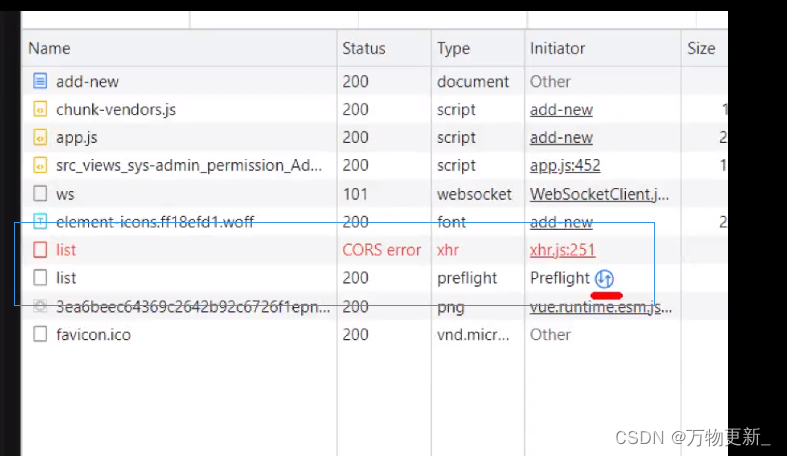Select the ws request name

[x=65, y=194]
